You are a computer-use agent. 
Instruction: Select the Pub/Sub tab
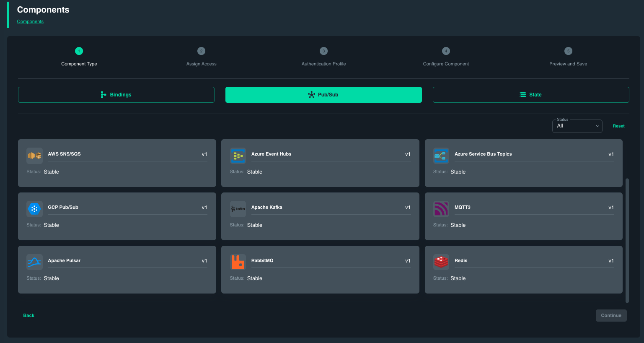pos(323,95)
